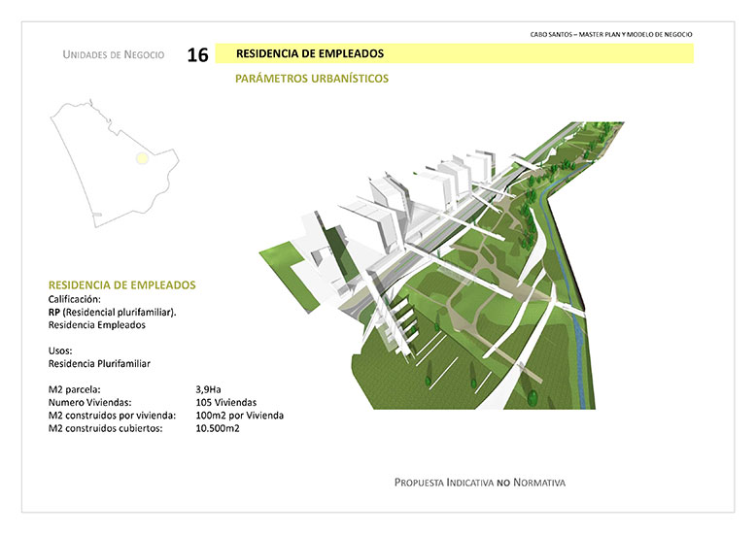Image resolution: width=756 pixels, height=534 pixels.
Task: Click the 100m2 por Vivienda value
Action: tap(239, 415)
